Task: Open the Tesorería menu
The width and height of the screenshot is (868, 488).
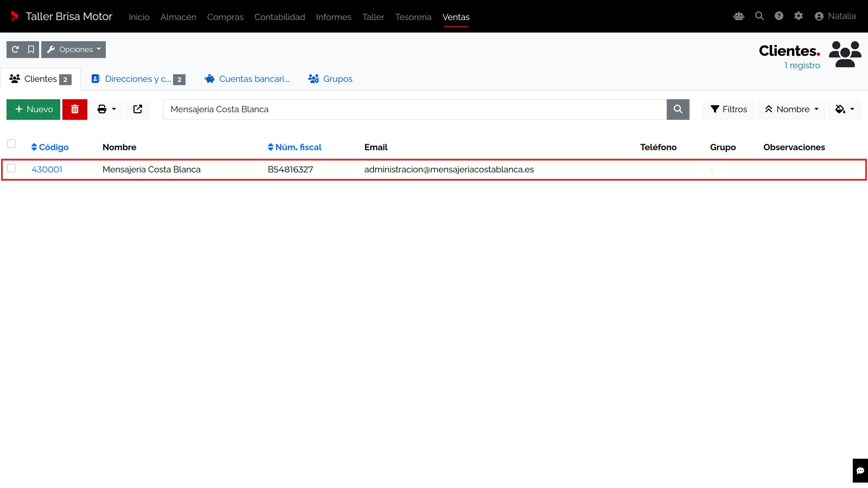Action: point(413,17)
